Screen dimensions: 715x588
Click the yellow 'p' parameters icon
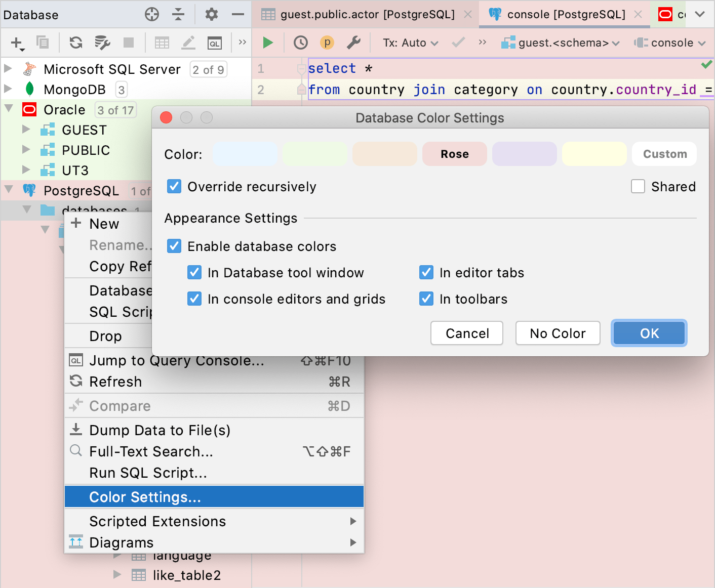pyautogui.click(x=327, y=43)
